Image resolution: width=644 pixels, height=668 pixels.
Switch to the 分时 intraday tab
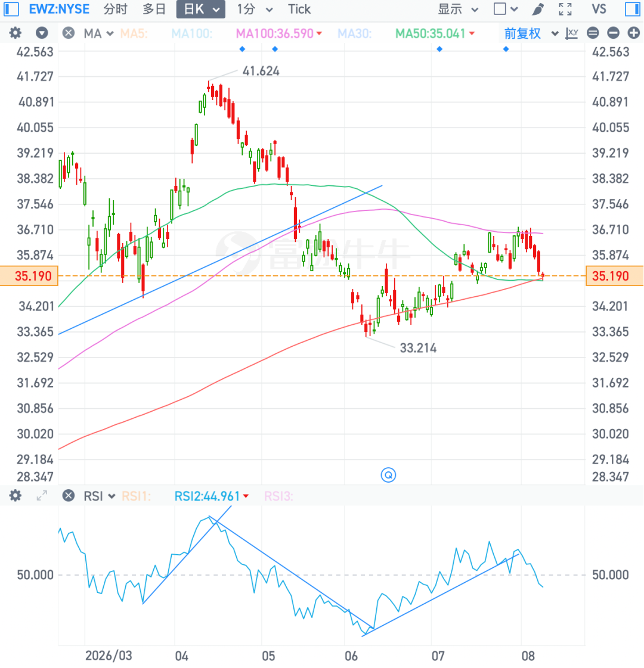[115, 9]
